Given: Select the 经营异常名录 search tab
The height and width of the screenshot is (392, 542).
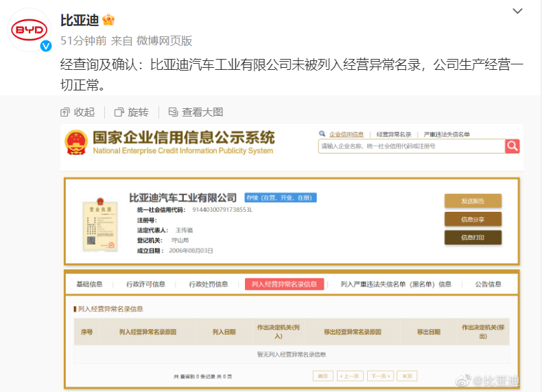Looking at the screenshot, I should click(394, 134).
